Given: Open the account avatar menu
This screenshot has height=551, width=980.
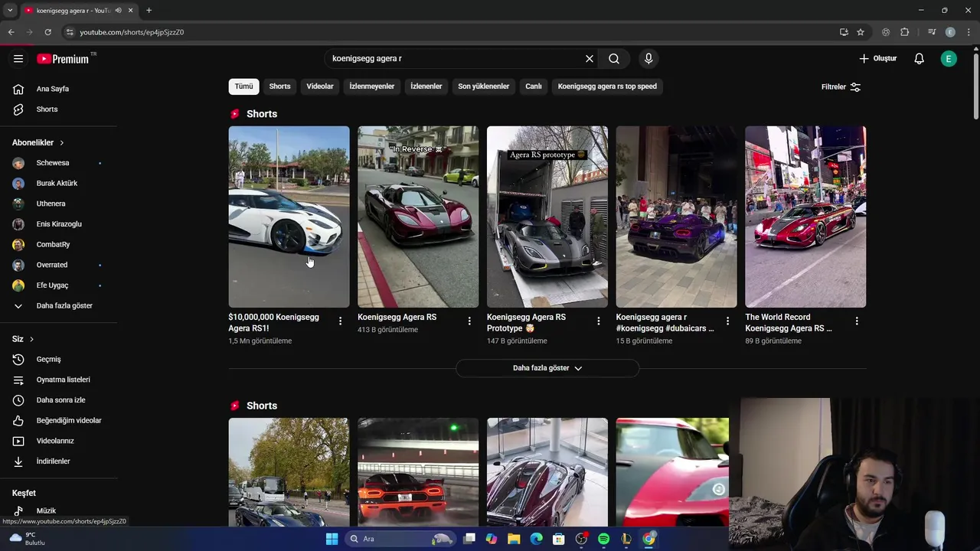Looking at the screenshot, I should point(949,58).
